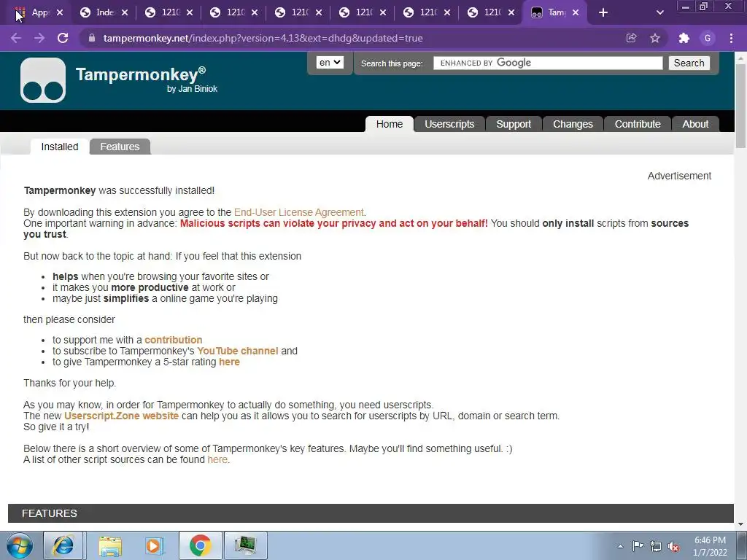Bookmark this page with the star icon
The width and height of the screenshot is (747, 560).
655,38
